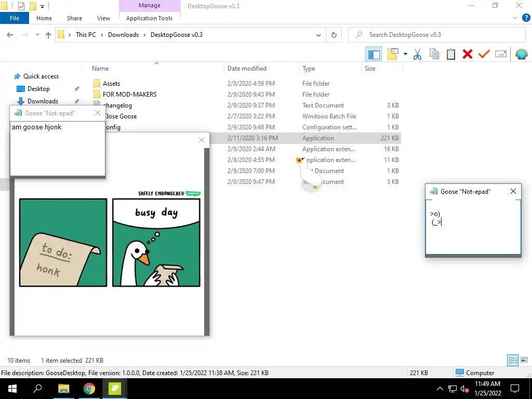Viewport: 532px width, 399px height.
Task: Click the DesktopGoose v0.3 breadcrumb
Action: tap(177, 35)
